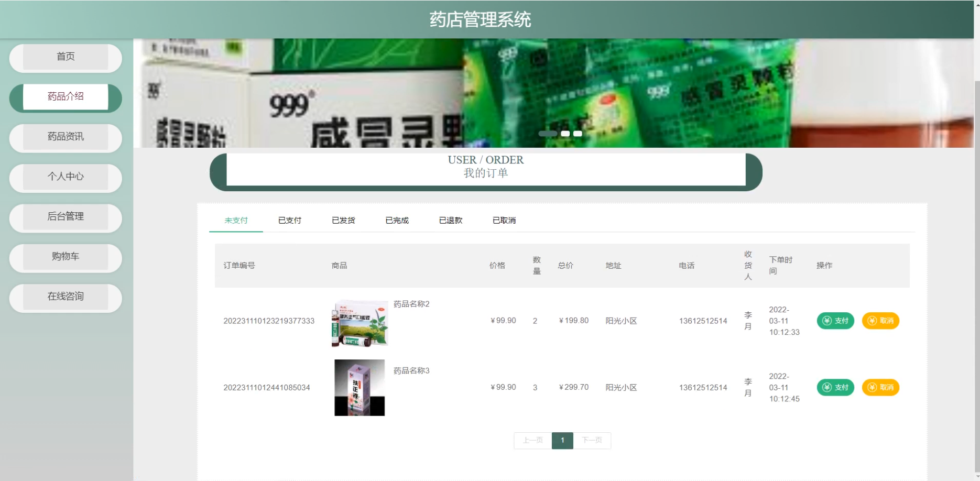This screenshot has height=481, width=980.
Task: Go to the next page with 下一页
Action: (x=592, y=441)
